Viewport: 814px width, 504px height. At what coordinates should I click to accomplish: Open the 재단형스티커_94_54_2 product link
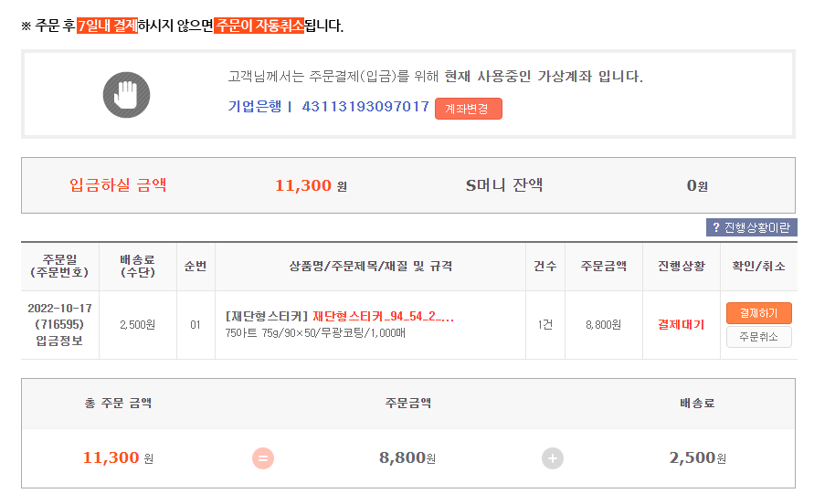pyautogui.click(x=383, y=317)
